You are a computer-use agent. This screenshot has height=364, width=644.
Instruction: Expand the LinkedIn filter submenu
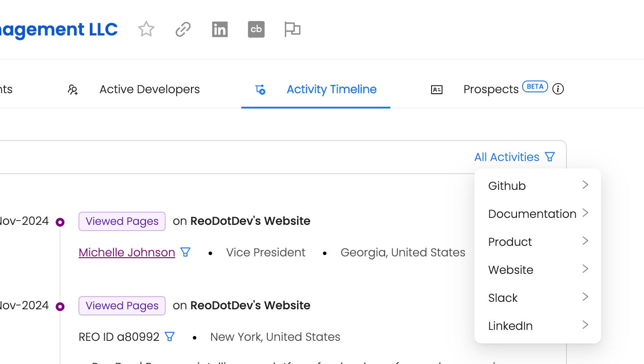(538, 325)
